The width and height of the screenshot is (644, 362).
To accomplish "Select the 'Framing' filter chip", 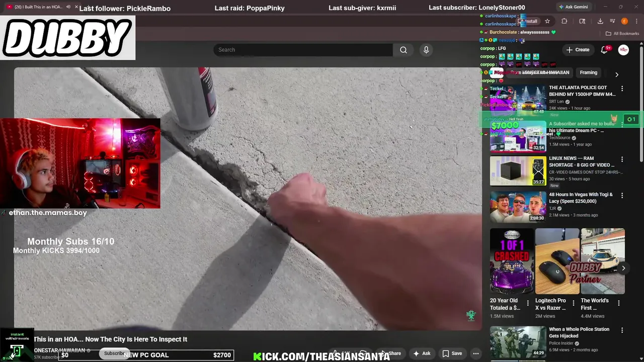I will pyautogui.click(x=588, y=72).
